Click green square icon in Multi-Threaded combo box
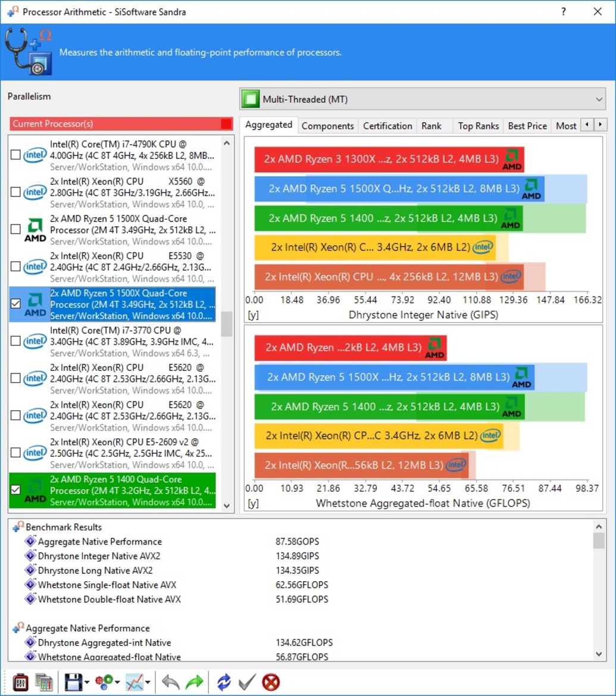 (251, 99)
